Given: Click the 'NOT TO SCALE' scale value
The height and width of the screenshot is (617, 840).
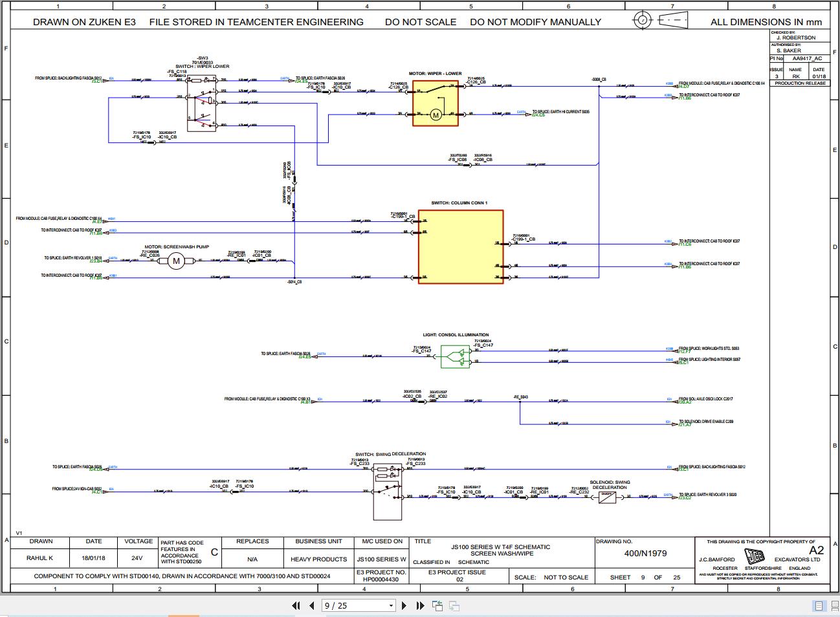Looking at the screenshot, I should click(566, 577).
